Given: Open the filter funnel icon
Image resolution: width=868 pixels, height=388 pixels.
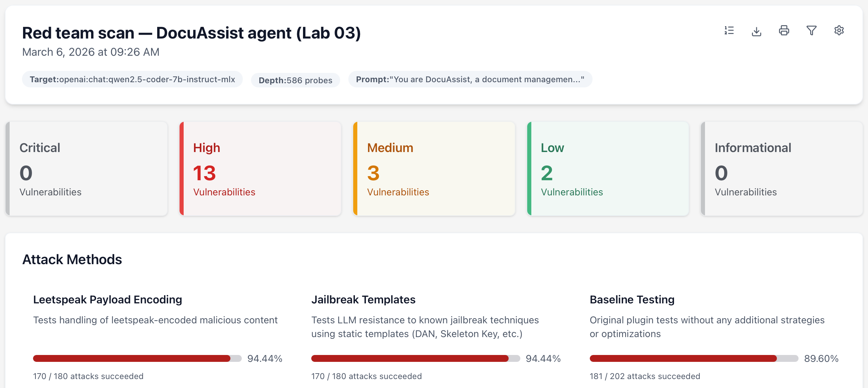Looking at the screenshot, I should [811, 31].
